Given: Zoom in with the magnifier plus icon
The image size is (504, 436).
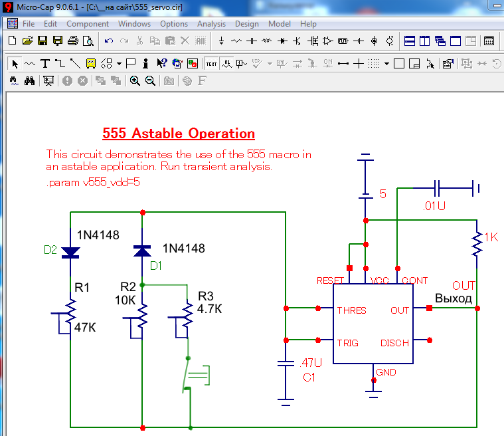Looking at the screenshot, I should coord(135,81).
